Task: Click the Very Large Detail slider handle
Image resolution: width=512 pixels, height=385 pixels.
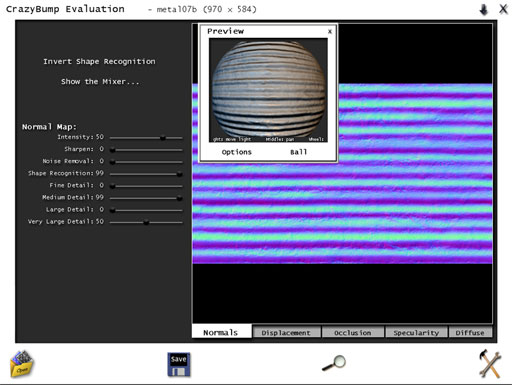Action: point(146,222)
